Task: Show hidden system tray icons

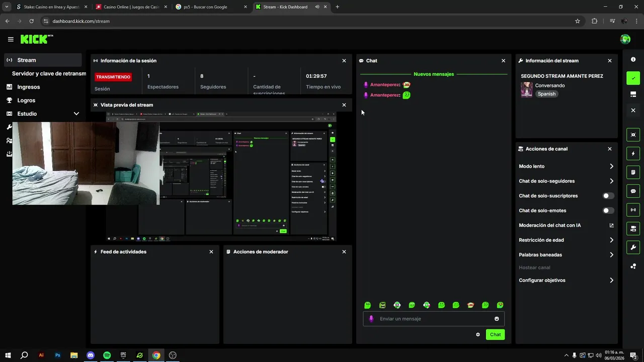Action: click(566, 355)
